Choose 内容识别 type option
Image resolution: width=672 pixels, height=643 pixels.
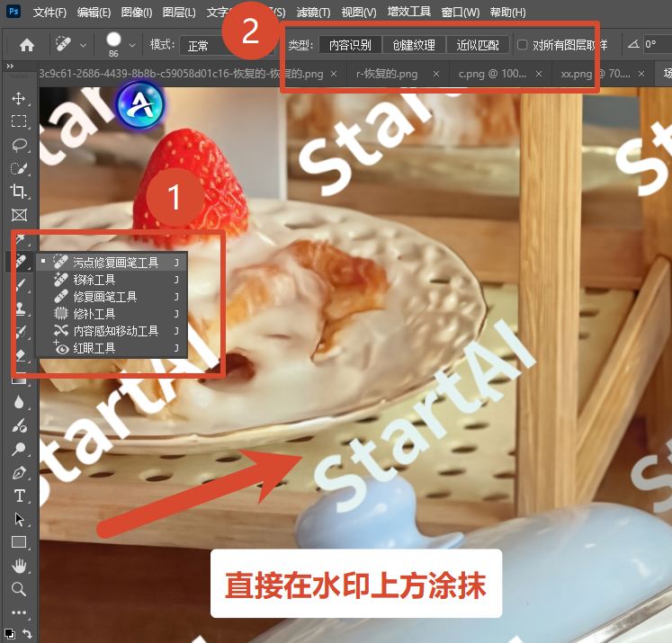pyautogui.click(x=350, y=45)
